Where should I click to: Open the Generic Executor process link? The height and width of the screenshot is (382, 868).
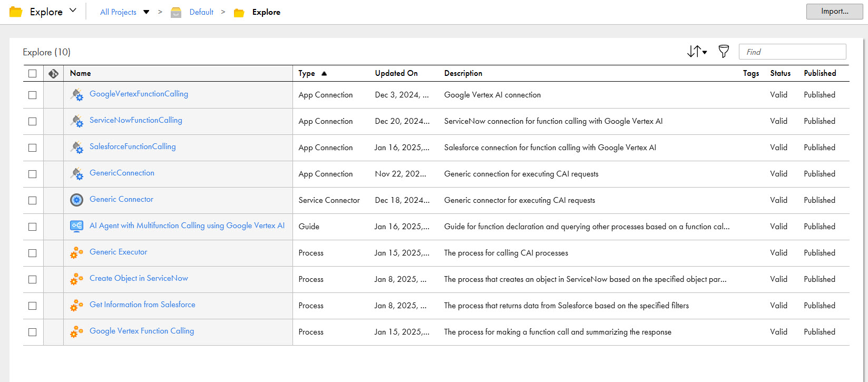pyautogui.click(x=118, y=252)
